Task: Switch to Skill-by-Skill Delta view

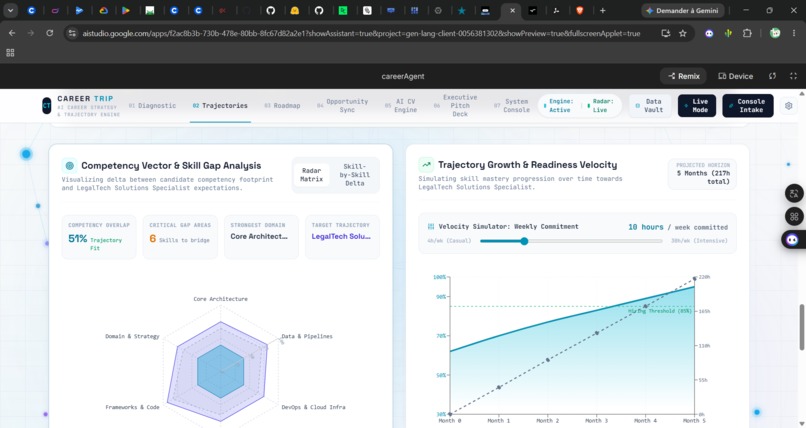Action: (x=354, y=175)
